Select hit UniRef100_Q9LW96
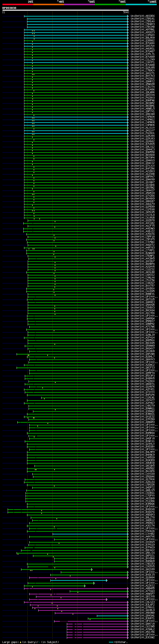Image resolution: width=159 pixels, height=644 pixels. tap(143, 92)
